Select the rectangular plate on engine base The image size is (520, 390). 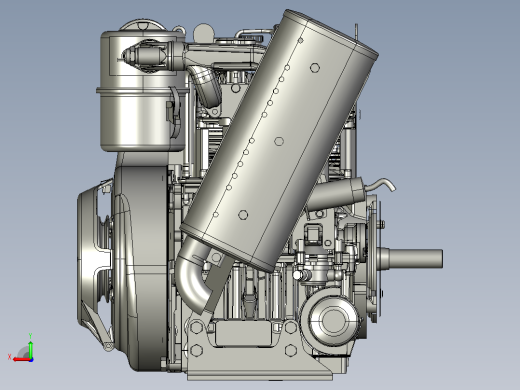(x=243, y=332)
